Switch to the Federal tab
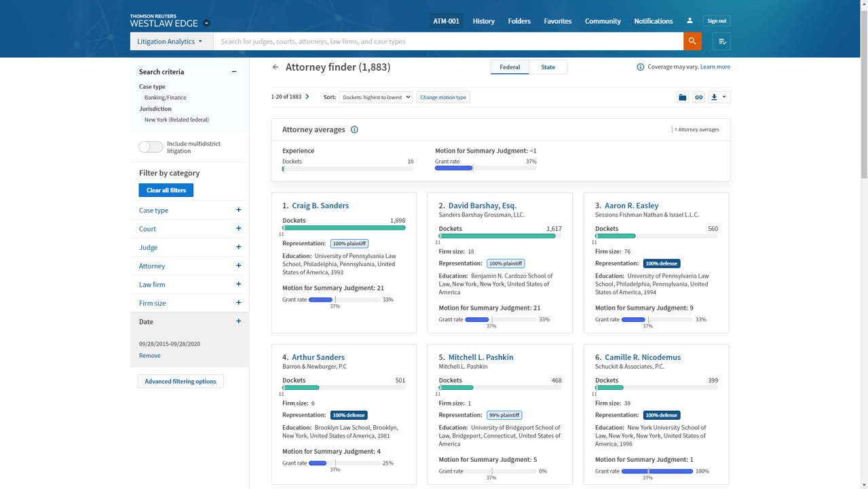The height and width of the screenshot is (489, 868). [x=510, y=67]
